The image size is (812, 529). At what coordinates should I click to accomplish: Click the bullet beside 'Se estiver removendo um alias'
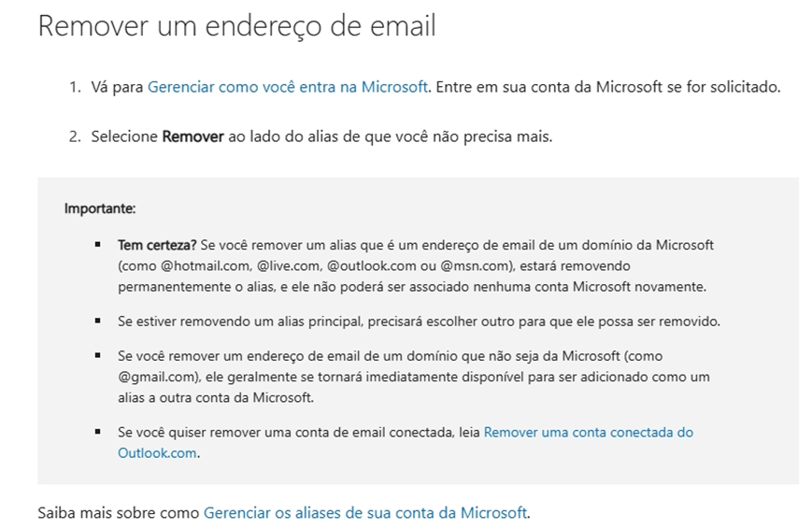[x=98, y=321]
